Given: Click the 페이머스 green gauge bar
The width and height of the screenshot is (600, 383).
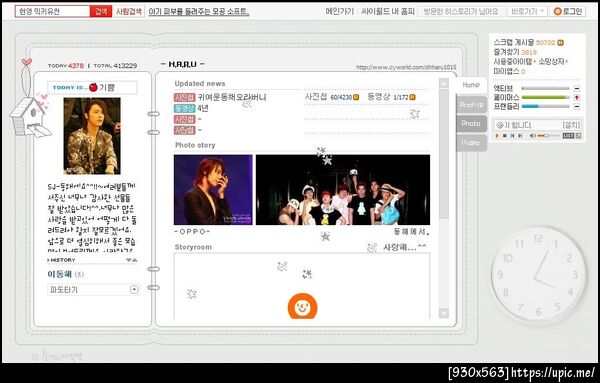Looking at the screenshot, I should click(x=546, y=98).
